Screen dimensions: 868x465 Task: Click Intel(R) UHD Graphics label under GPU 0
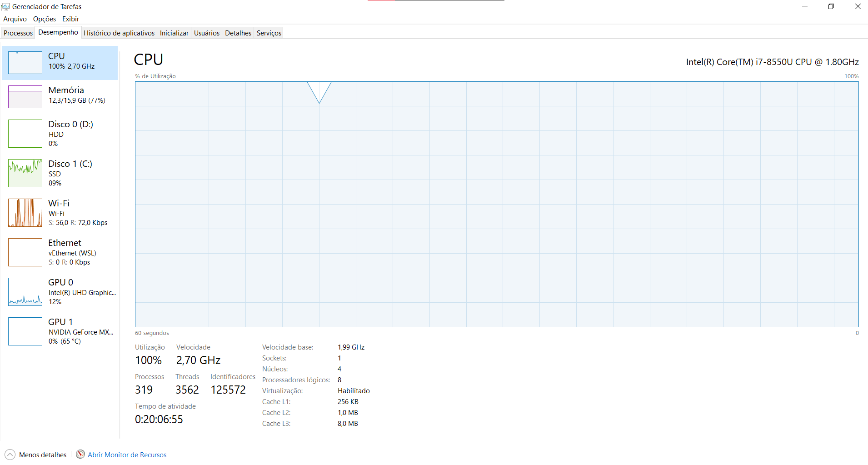tap(82, 293)
